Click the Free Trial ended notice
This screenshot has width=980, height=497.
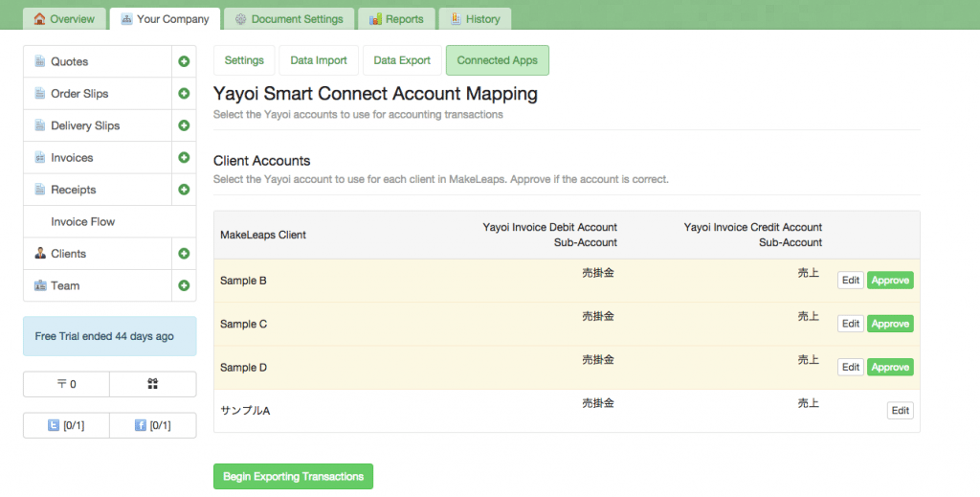[x=110, y=336]
